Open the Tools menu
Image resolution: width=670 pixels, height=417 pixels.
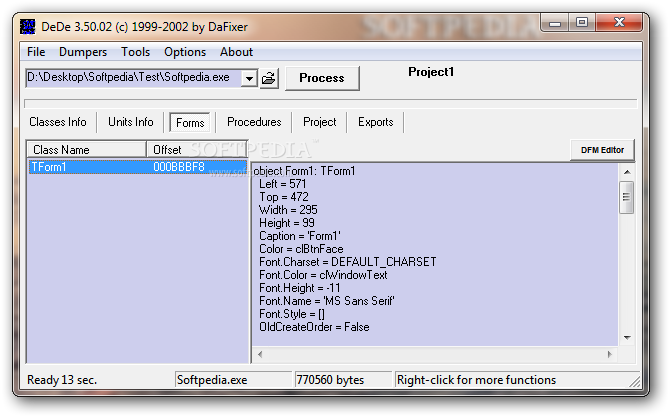click(135, 52)
